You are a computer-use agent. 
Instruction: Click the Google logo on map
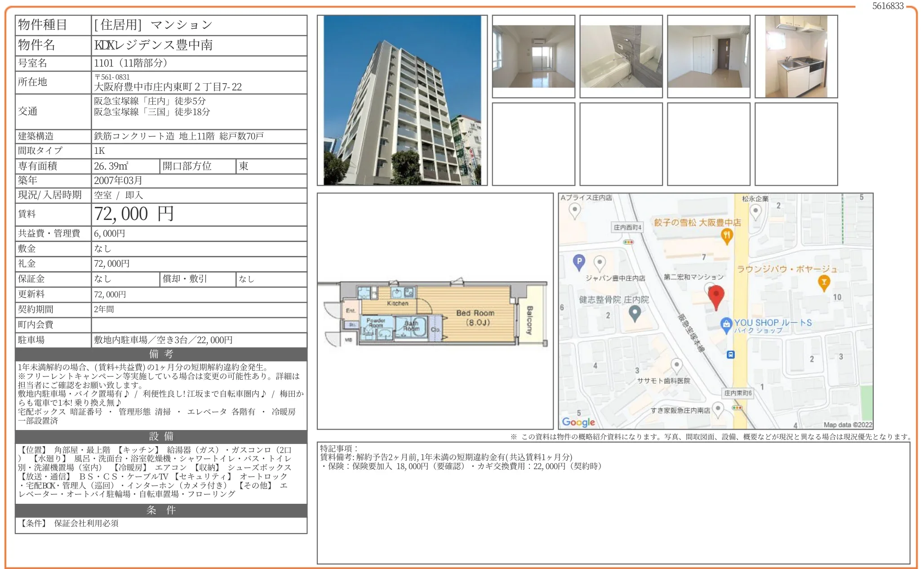pos(578,422)
